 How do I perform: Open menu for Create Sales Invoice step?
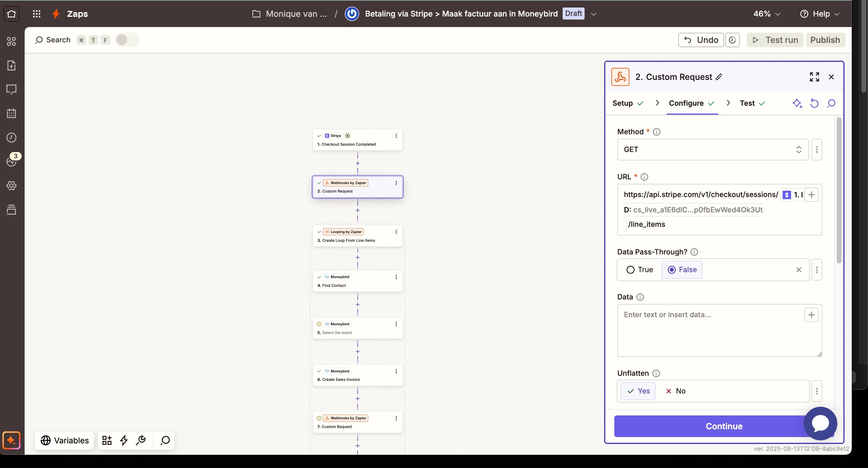pyautogui.click(x=396, y=371)
